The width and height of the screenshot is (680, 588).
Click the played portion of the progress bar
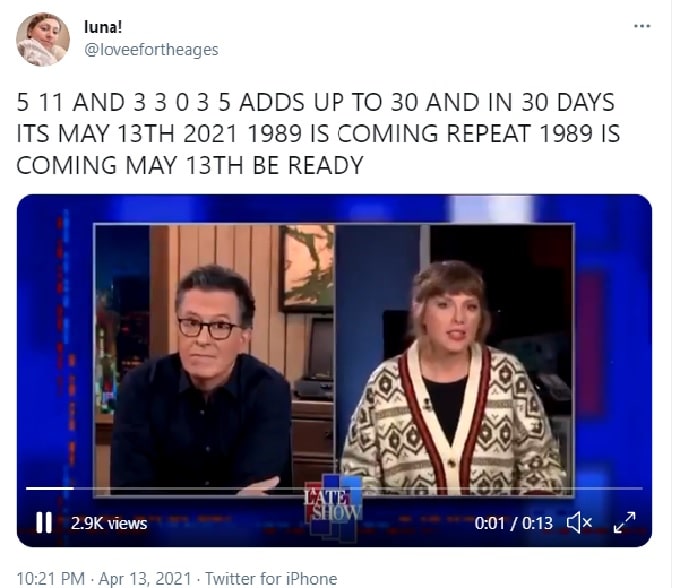pyautogui.click(x=50, y=488)
